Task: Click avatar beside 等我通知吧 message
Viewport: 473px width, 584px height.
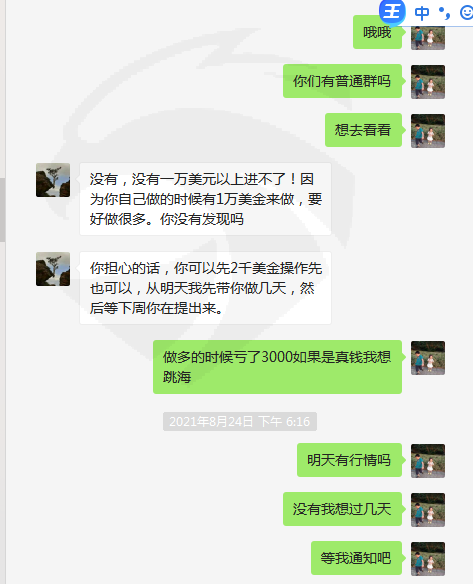Action: coord(428,559)
